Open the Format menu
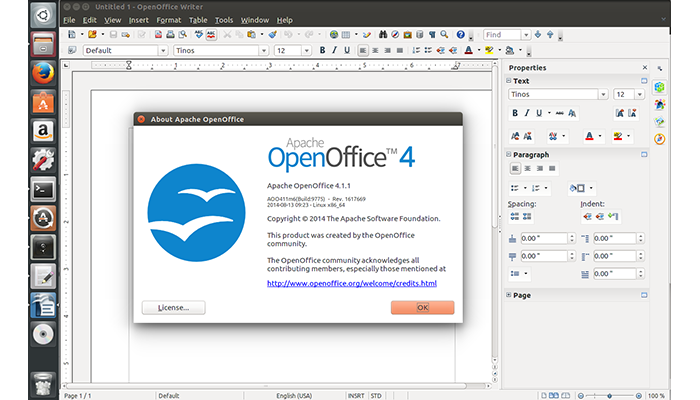Image resolution: width=700 pixels, height=400 pixels. (168, 19)
